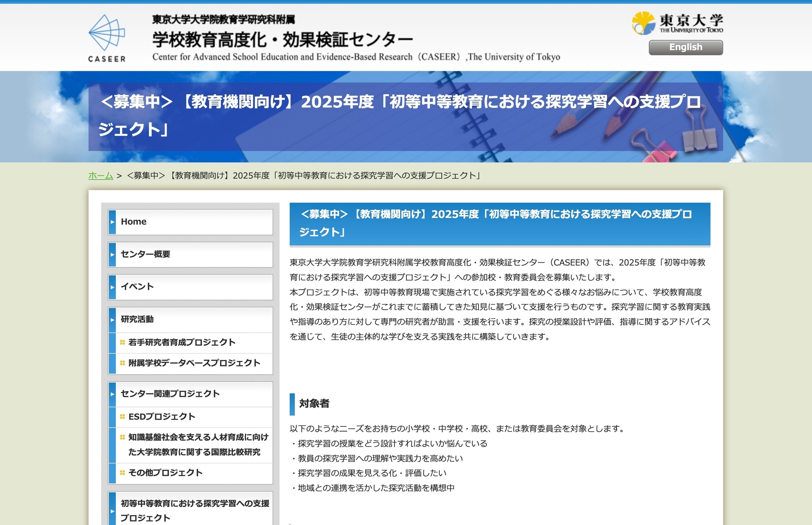
Task: Open the Home sidebar menu item
Action: 190,222
